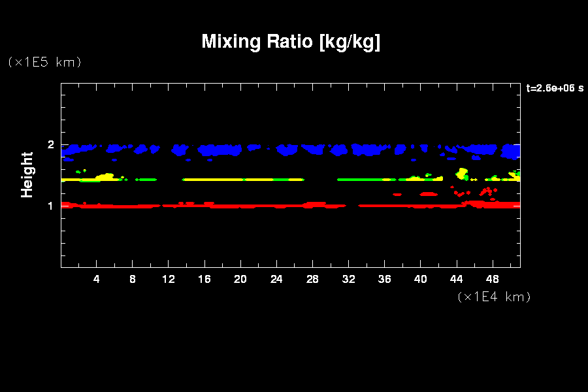Click the "(×1E4 km)" unit label
Screen dimensions: 588x392
click(494, 297)
